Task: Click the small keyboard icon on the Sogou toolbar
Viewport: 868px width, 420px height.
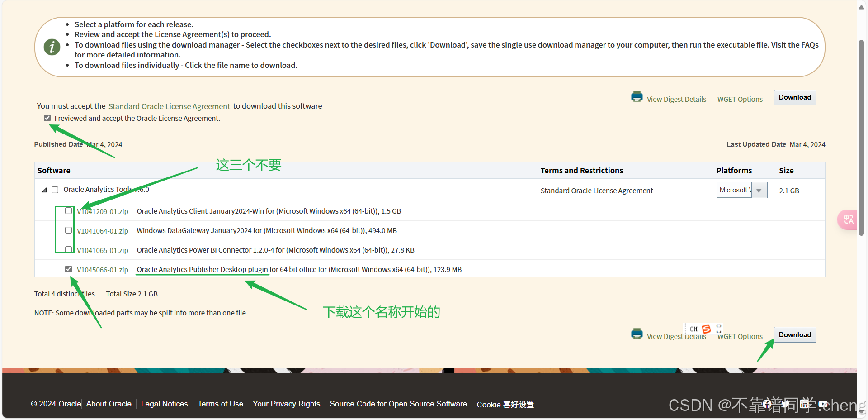Action: [718, 329]
